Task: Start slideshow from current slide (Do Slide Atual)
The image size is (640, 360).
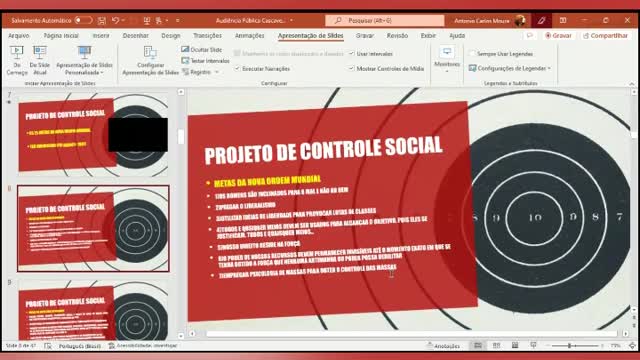Action: point(40,60)
